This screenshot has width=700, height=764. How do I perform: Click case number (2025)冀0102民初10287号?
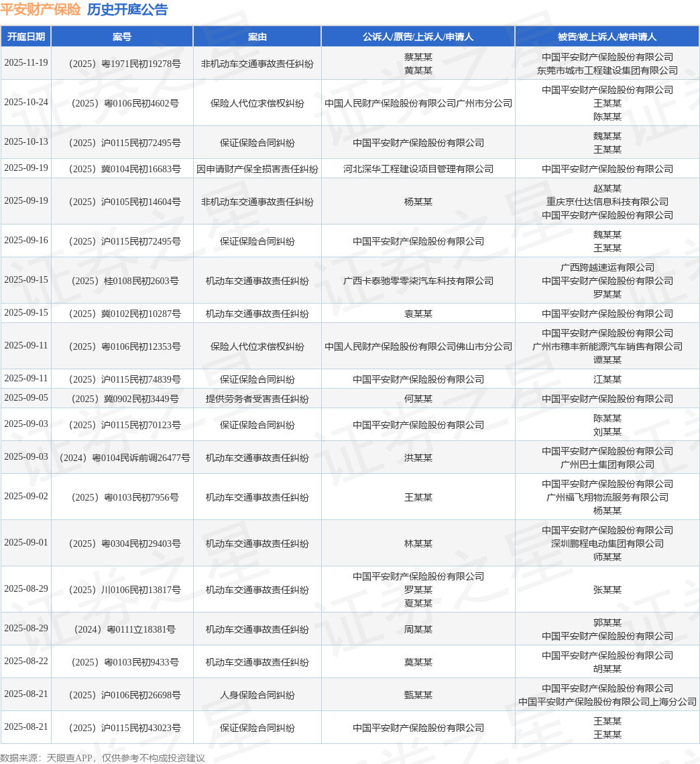[124, 314]
